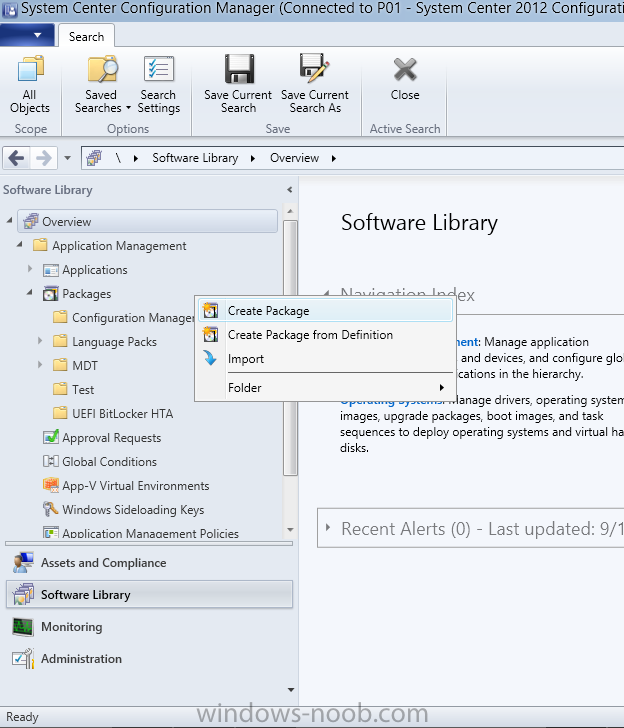Select the Search ribbon tab

pyautogui.click(x=86, y=36)
